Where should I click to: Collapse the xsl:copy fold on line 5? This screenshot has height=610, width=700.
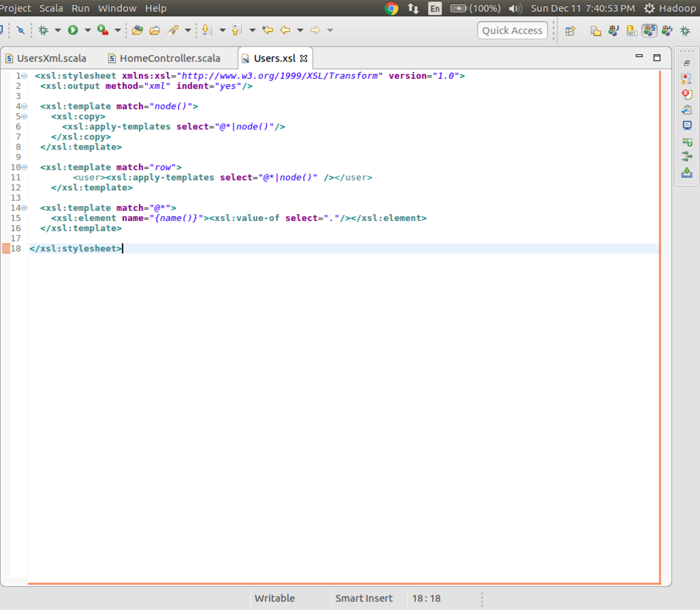pos(24,117)
